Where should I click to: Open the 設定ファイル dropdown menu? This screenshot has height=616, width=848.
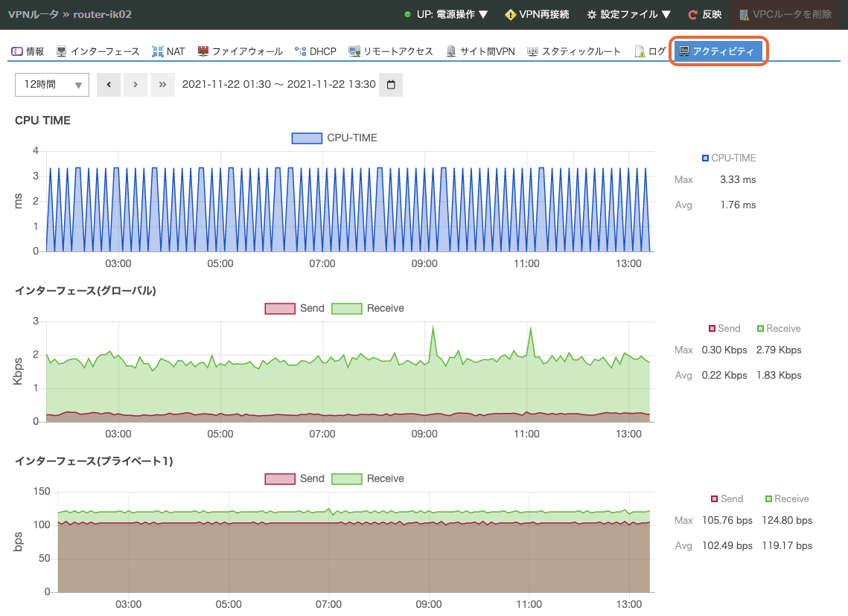click(629, 15)
